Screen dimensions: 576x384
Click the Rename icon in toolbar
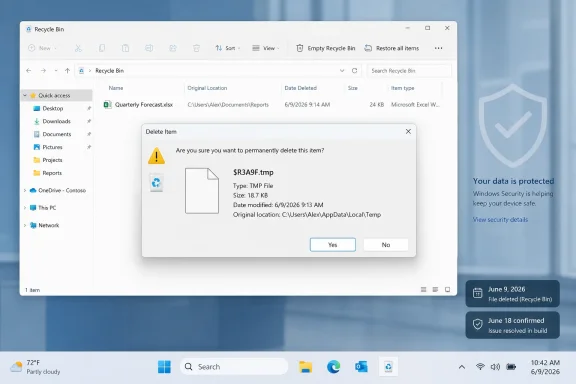[149, 48]
